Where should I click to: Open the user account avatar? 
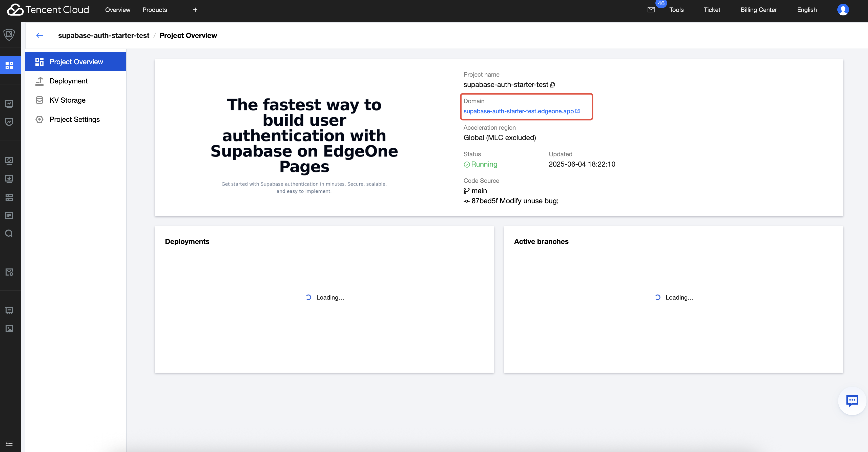(x=843, y=10)
